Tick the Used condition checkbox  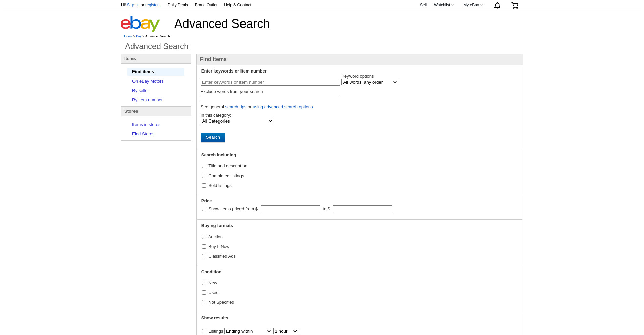click(x=204, y=293)
